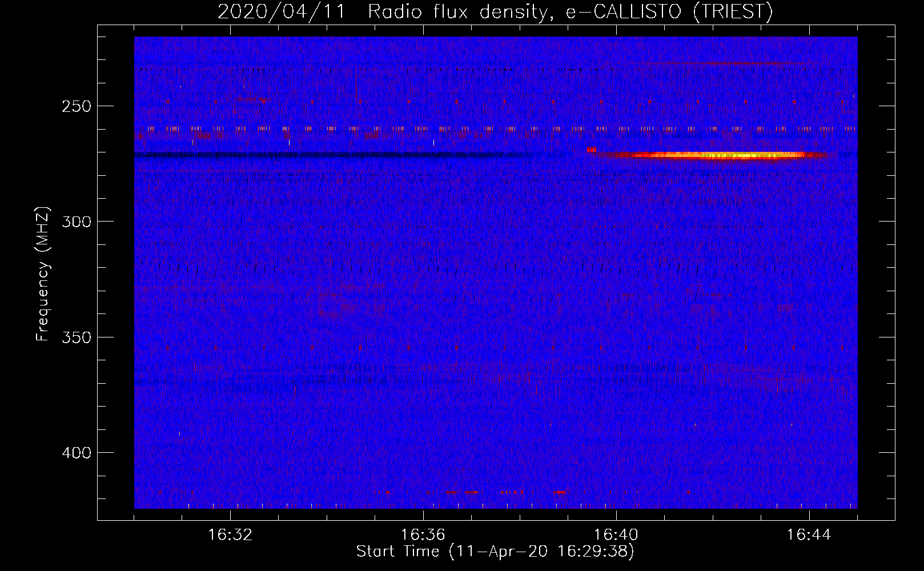Select the 400 frequency axis label

[77, 453]
